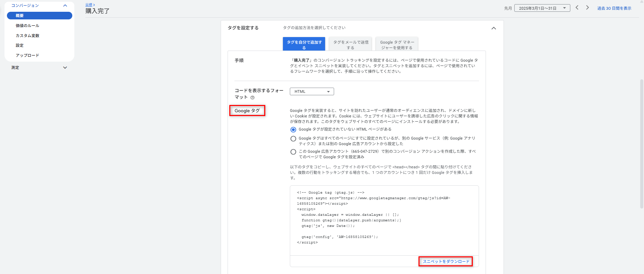Click the 購入完了 page title

tap(98, 11)
